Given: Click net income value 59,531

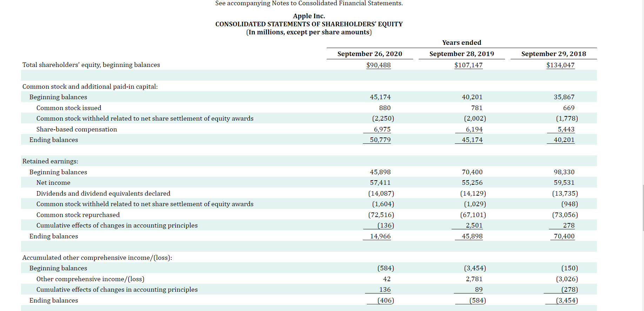Looking at the screenshot, I should [564, 183].
